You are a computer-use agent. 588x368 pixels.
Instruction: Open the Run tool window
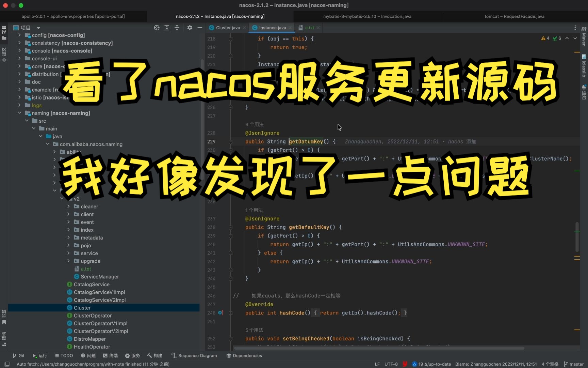click(39, 355)
